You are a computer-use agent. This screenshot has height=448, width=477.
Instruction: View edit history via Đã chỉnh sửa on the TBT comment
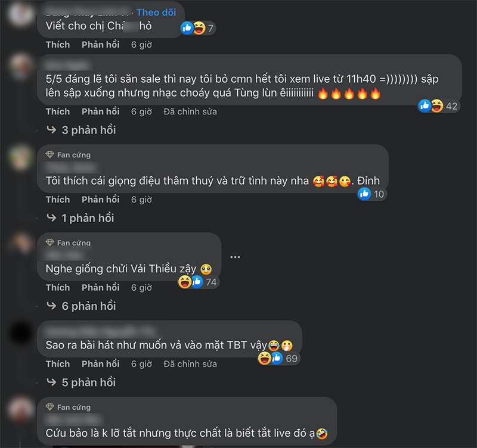[x=190, y=364]
